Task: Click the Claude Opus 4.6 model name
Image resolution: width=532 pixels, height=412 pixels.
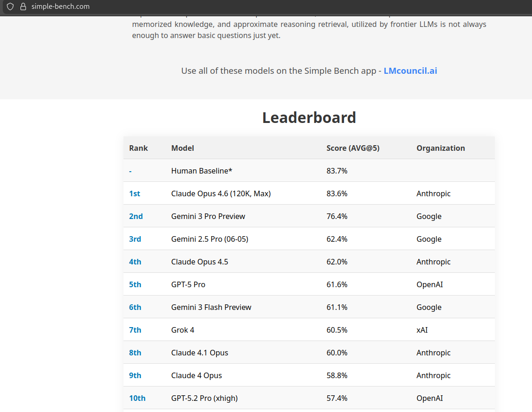Action: [x=221, y=193]
